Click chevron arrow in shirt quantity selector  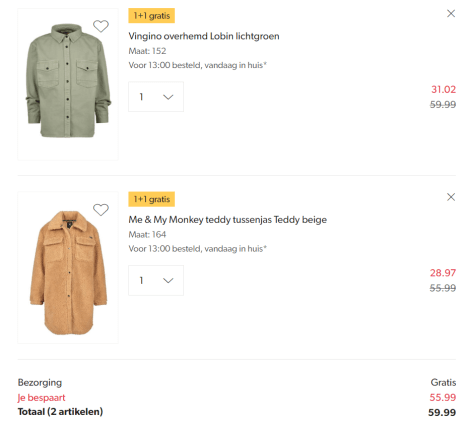168,97
